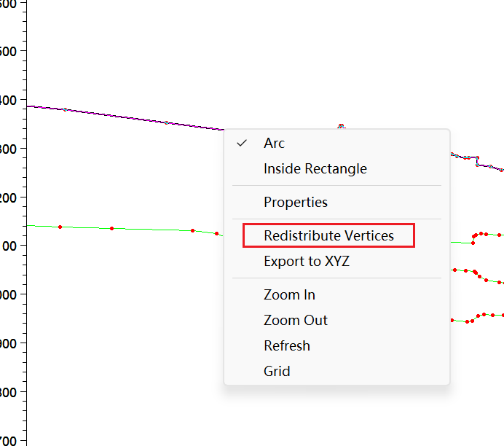Select second red vertex on left green arc
The height and width of the screenshot is (446, 504).
(x=112, y=229)
